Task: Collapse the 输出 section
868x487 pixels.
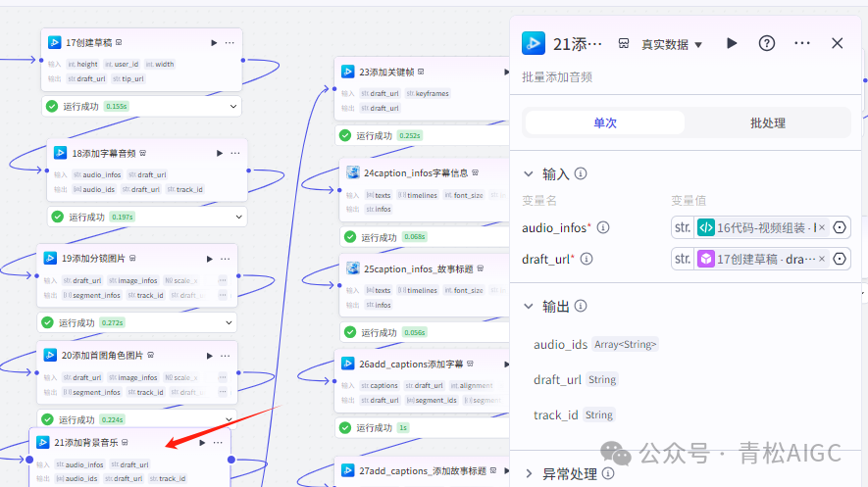Action: coord(529,306)
